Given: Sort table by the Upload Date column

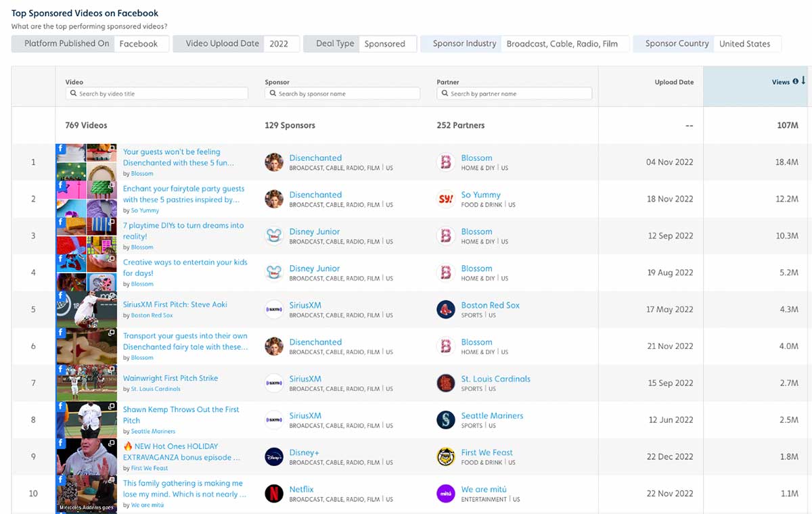Looking at the screenshot, I should point(674,82).
